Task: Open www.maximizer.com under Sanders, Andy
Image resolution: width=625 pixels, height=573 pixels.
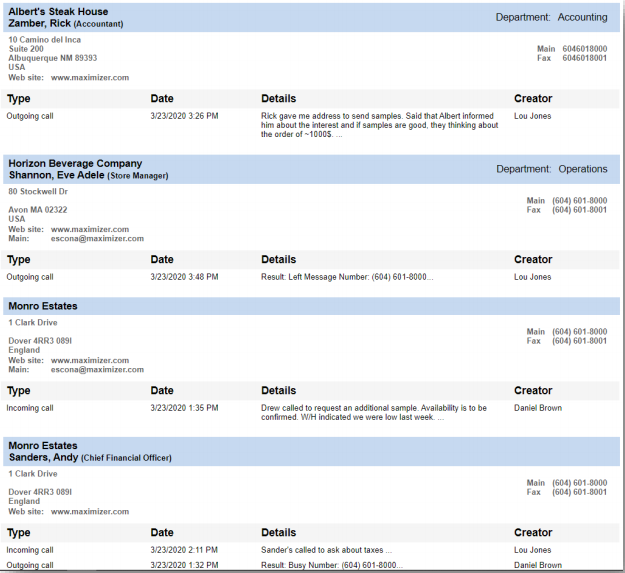Action: click(90, 512)
